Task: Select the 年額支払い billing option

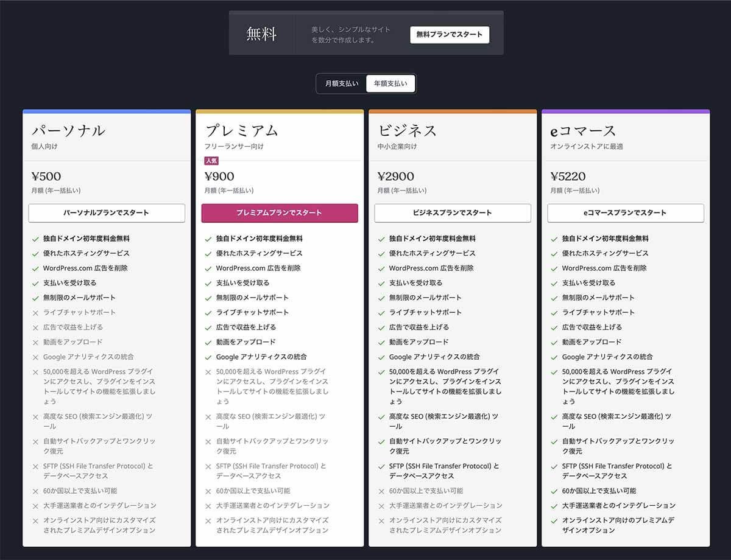Action: 390,83
